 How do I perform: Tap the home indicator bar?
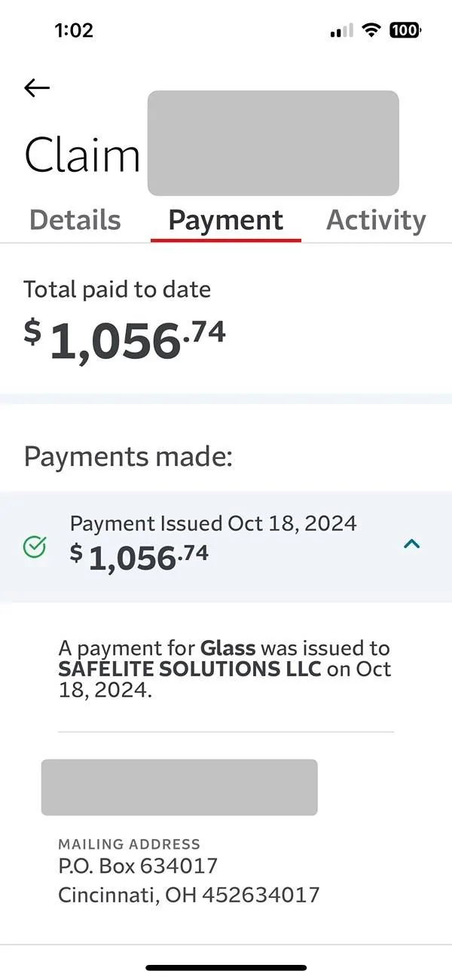pyautogui.click(x=226, y=967)
